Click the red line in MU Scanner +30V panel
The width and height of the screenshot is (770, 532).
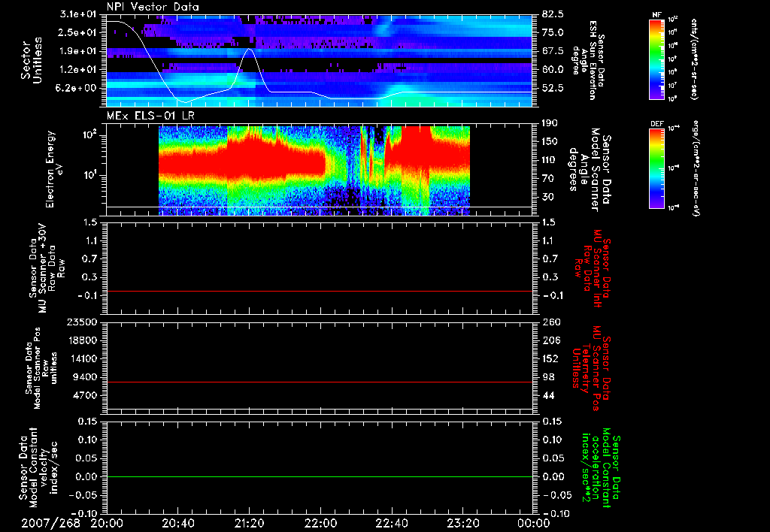[x=320, y=291]
